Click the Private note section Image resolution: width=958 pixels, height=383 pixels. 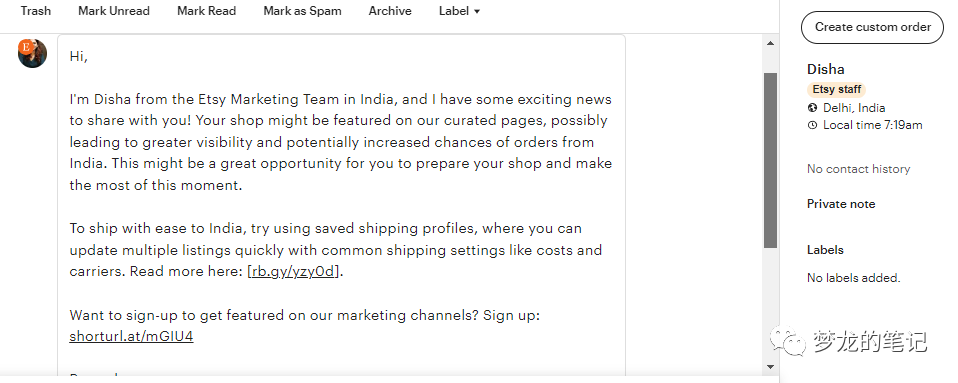[841, 204]
